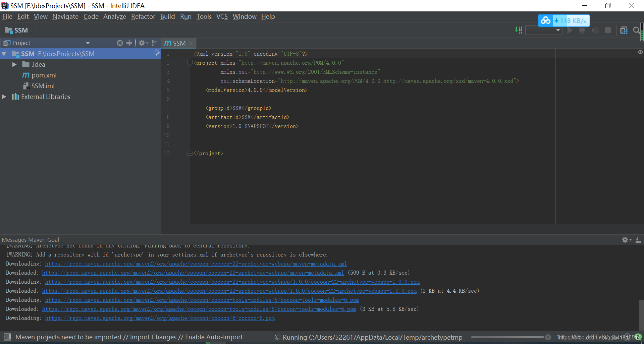
Task: Open the Downloading cocoon-6.pom link
Action: [x=160, y=318]
